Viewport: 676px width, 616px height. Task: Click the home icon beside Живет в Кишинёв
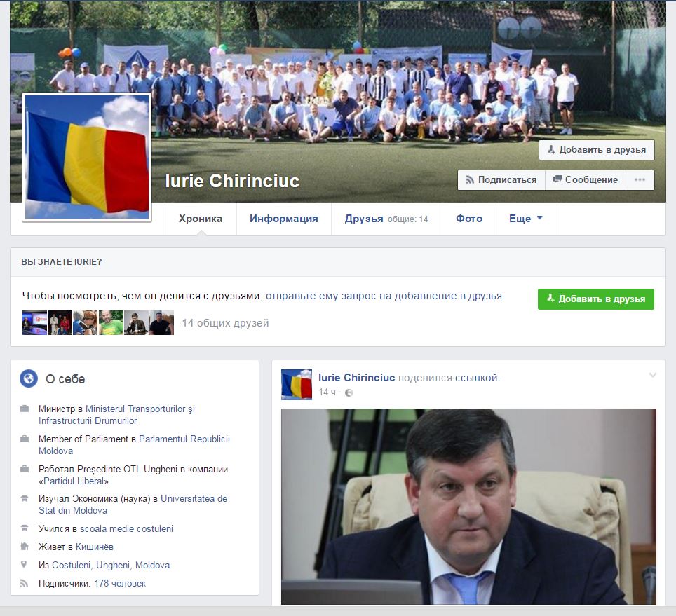25,547
